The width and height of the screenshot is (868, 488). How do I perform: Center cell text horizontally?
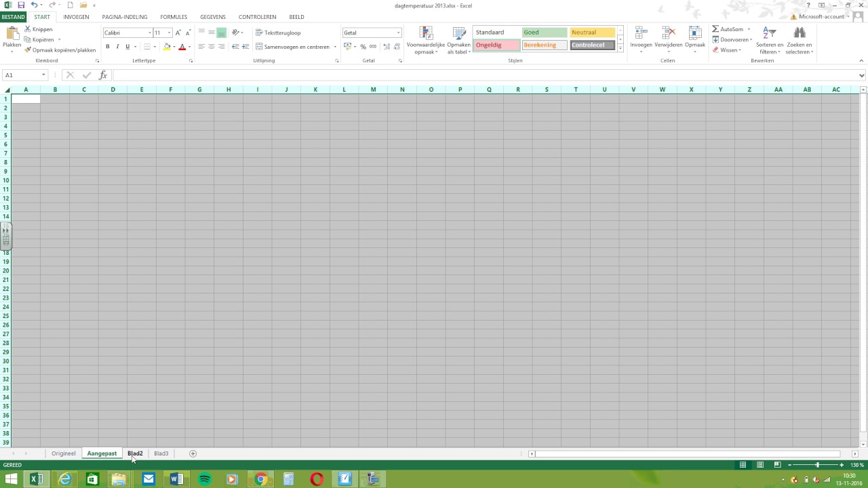(x=212, y=47)
